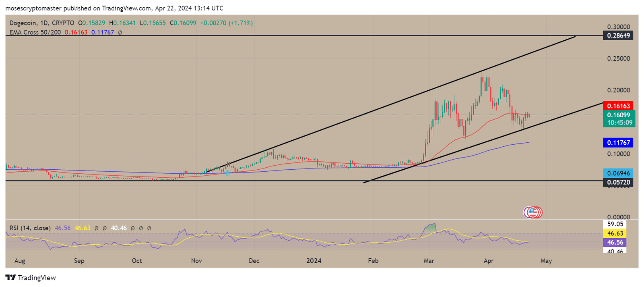Select the blue 0.11767 EMA price label
644x287 pixels.
(x=618, y=142)
